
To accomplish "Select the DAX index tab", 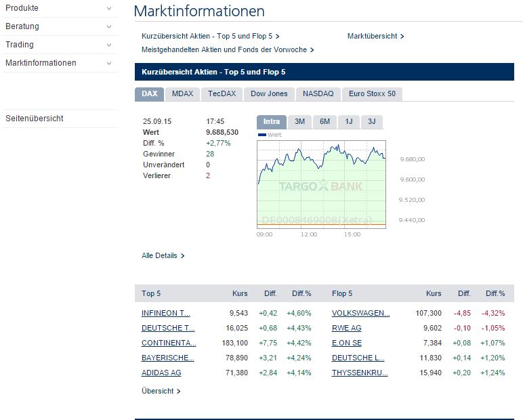I will [x=150, y=94].
